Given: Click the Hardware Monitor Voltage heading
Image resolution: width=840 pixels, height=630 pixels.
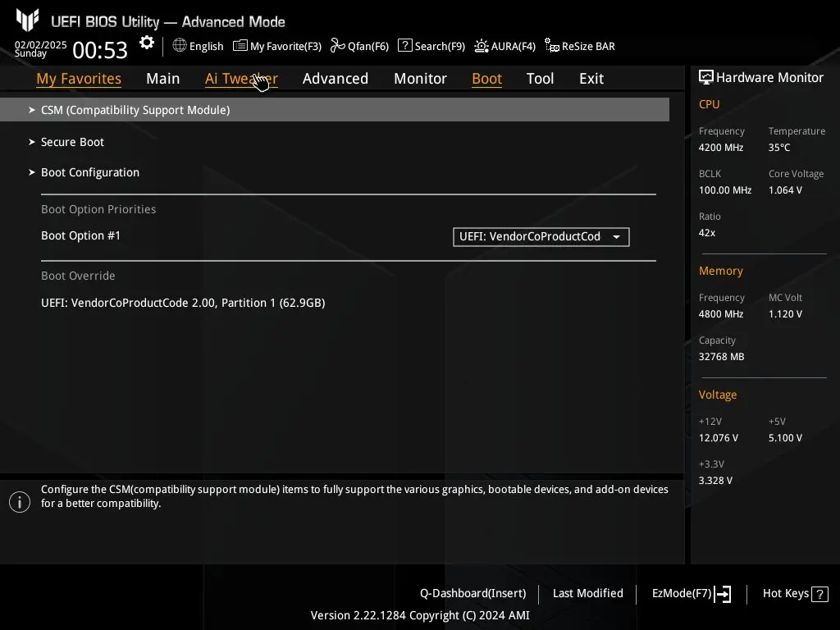Looking at the screenshot, I should tap(718, 395).
